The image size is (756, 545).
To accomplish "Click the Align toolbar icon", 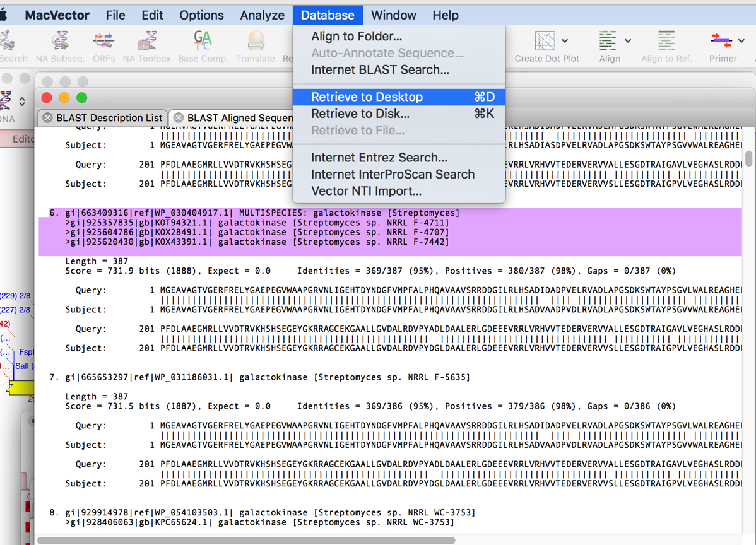I will tap(608, 42).
